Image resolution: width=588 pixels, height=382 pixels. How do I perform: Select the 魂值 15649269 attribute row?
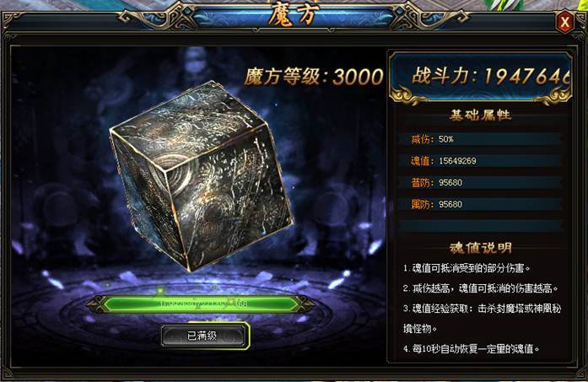coord(481,161)
